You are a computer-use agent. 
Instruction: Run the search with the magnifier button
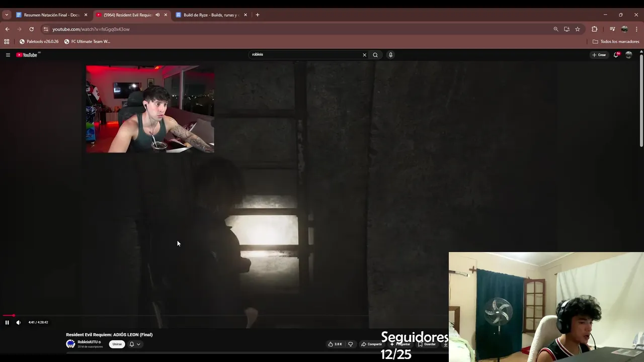pyautogui.click(x=375, y=55)
